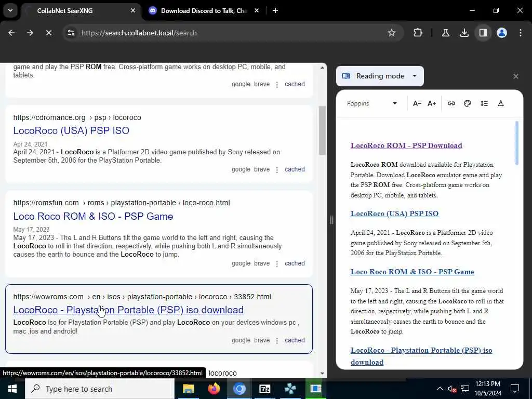Open Loco Roco ROM & ISO reader link
The image size is (532, 399).
(412, 272)
